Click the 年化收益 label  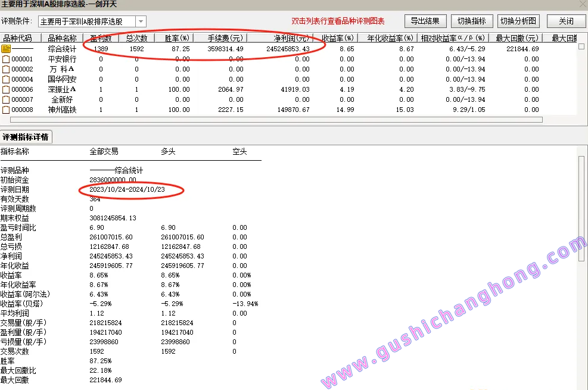[15, 266]
